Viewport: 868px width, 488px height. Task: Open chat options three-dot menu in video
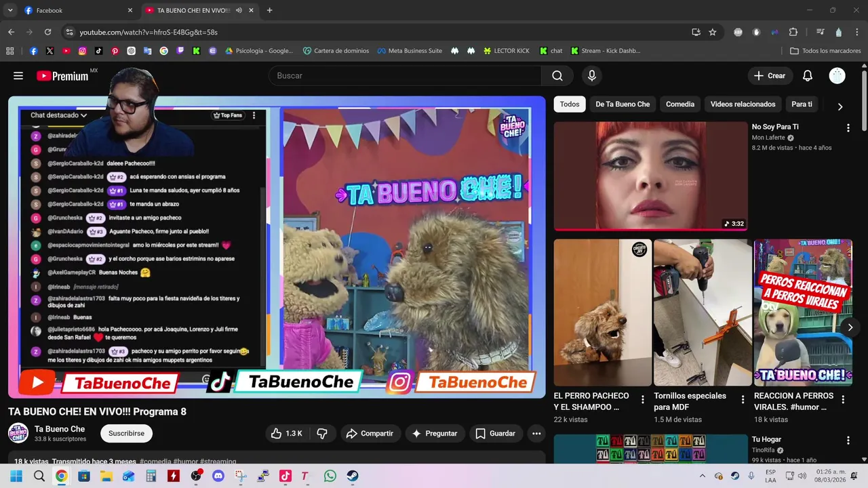tap(254, 115)
